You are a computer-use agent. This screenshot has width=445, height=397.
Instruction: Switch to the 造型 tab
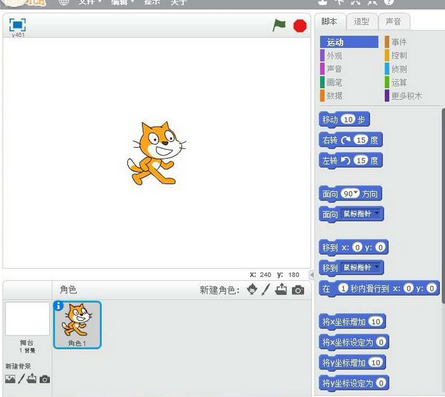(x=362, y=22)
